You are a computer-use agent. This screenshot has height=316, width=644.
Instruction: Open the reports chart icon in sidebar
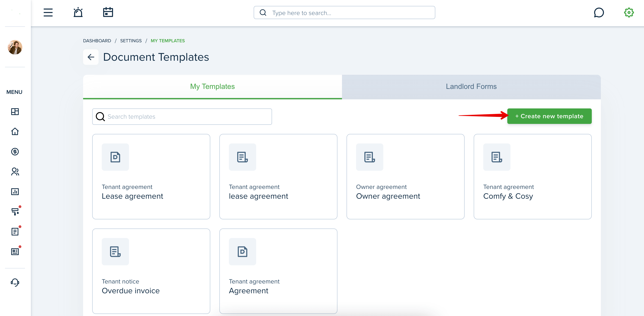point(15,192)
